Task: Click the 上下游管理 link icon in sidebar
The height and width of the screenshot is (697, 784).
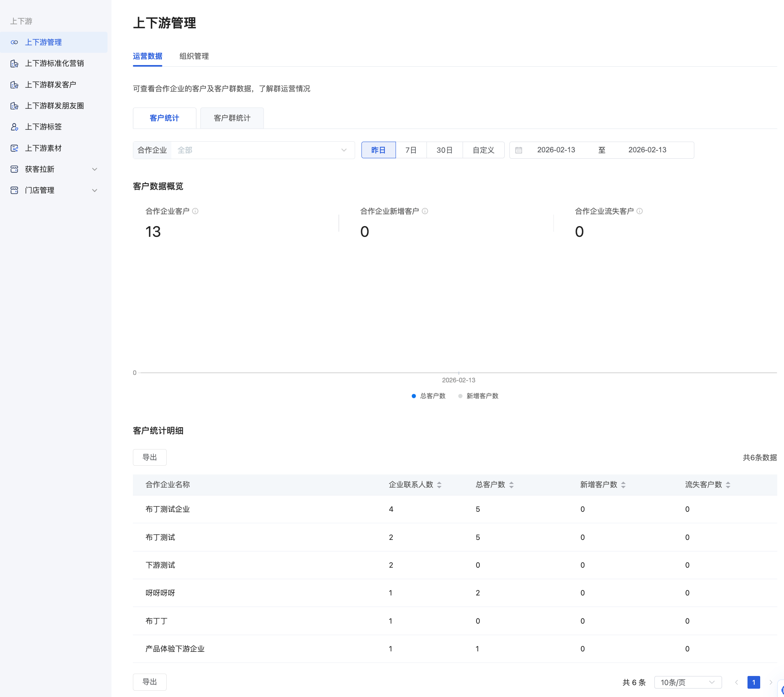Action: tap(14, 42)
